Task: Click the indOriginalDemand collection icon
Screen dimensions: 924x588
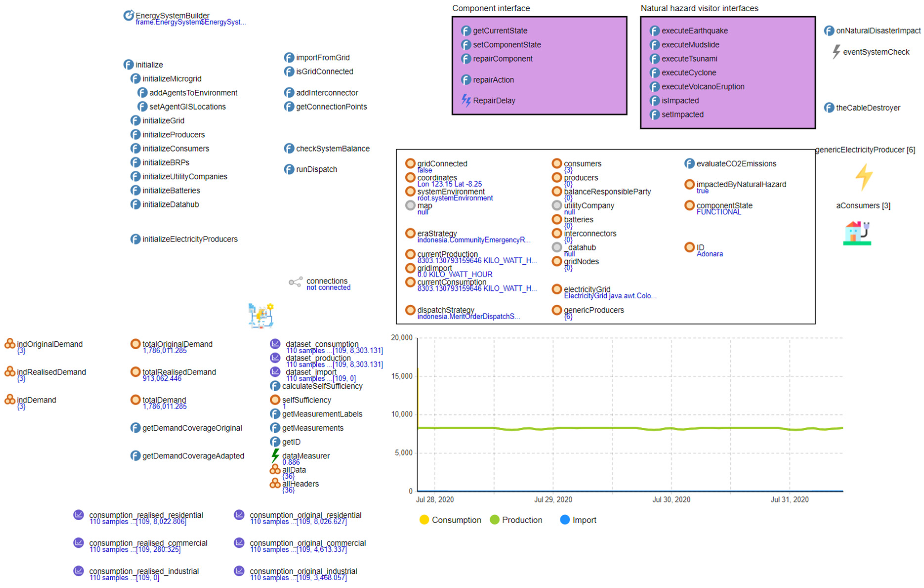Action: click(x=10, y=343)
